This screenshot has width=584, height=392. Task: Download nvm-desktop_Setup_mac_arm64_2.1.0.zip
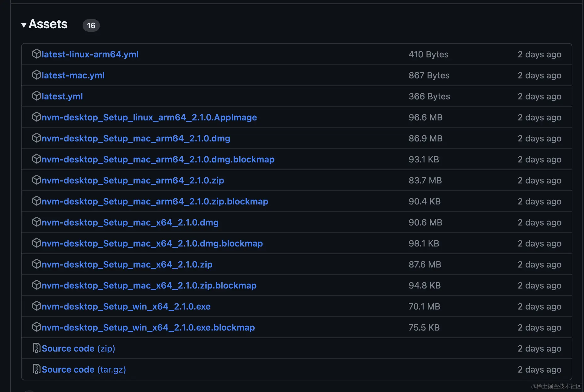pyautogui.click(x=133, y=180)
